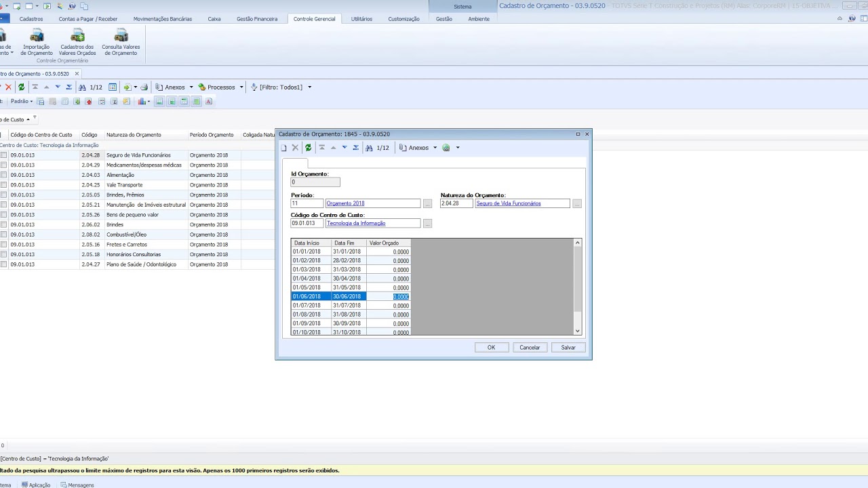Click binoculars search icon in main toolbar
Image resolution: width=868 pixels, height=488 pixels.
point(82,87)
